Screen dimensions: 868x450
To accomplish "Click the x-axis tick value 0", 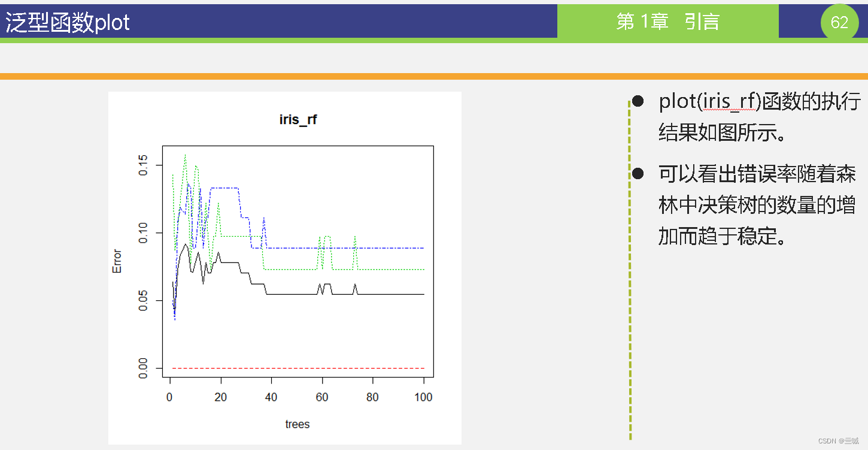I will 170,397.
